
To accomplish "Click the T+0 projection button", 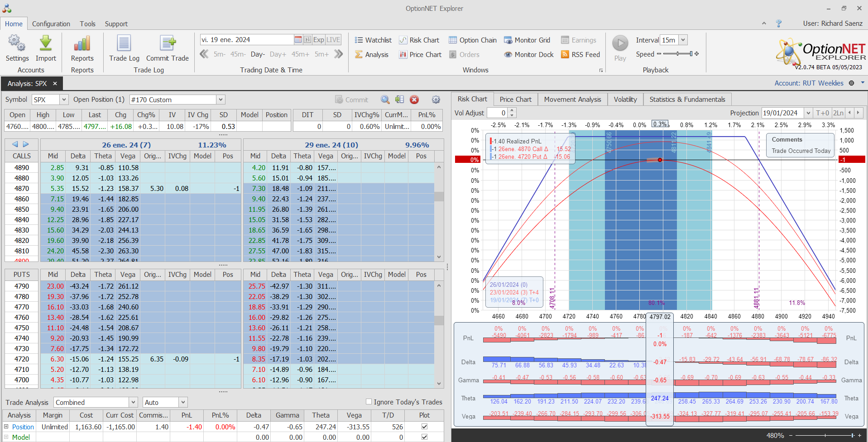I will 822,113.
